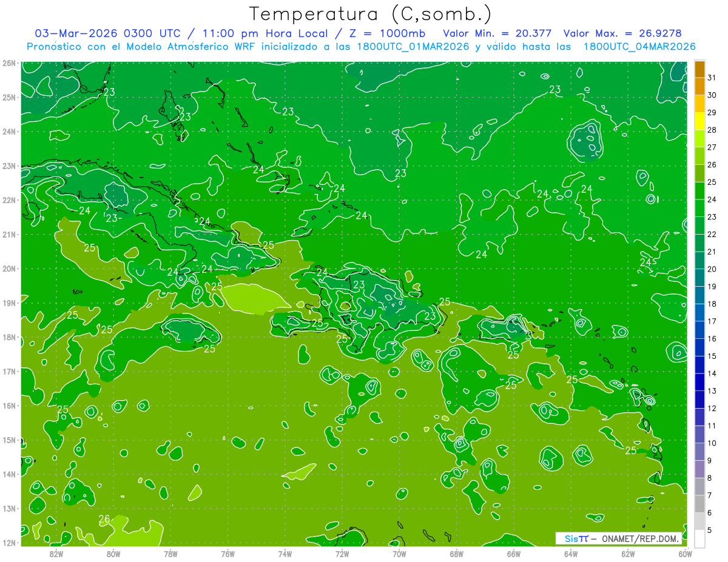Click the title Temperatura (C,somb.)
The image size is (728, 562).
pyautogui.click(x=371, y=14)
